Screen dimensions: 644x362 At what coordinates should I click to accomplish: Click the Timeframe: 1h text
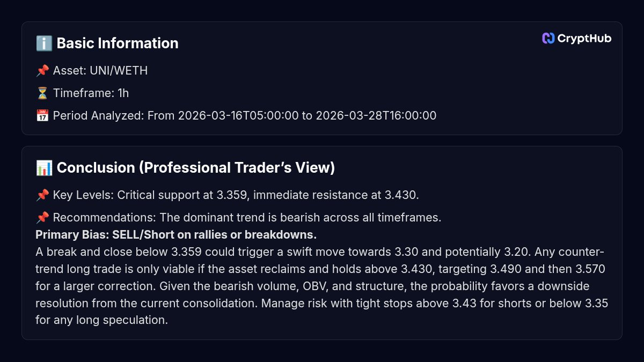(x=91, y=93)
